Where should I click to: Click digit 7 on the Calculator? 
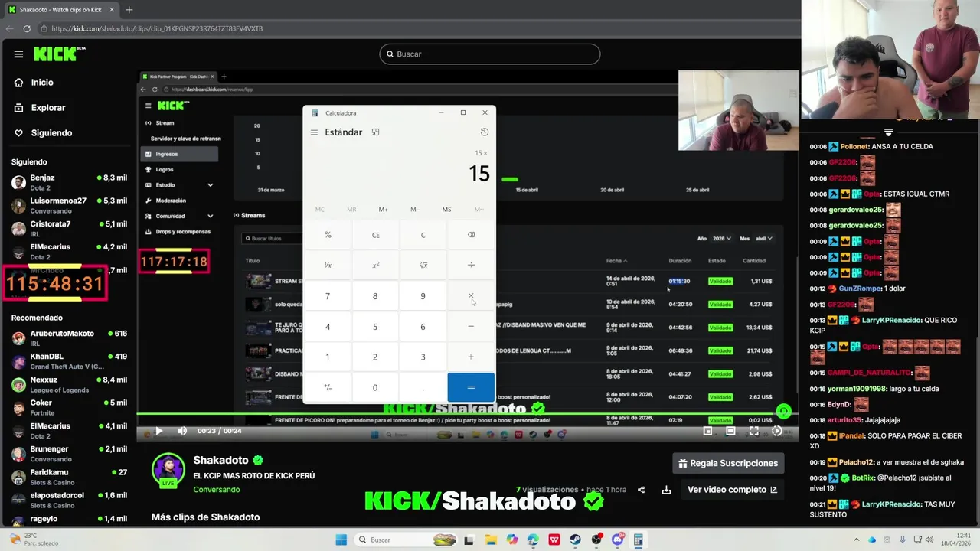328,296
